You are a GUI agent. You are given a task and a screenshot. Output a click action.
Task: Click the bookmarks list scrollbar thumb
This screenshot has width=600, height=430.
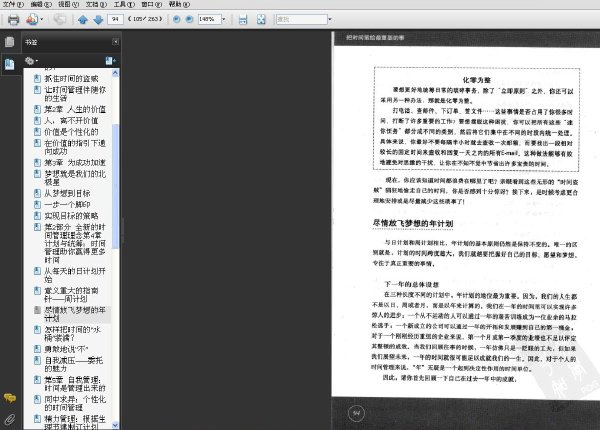point(116,186)
